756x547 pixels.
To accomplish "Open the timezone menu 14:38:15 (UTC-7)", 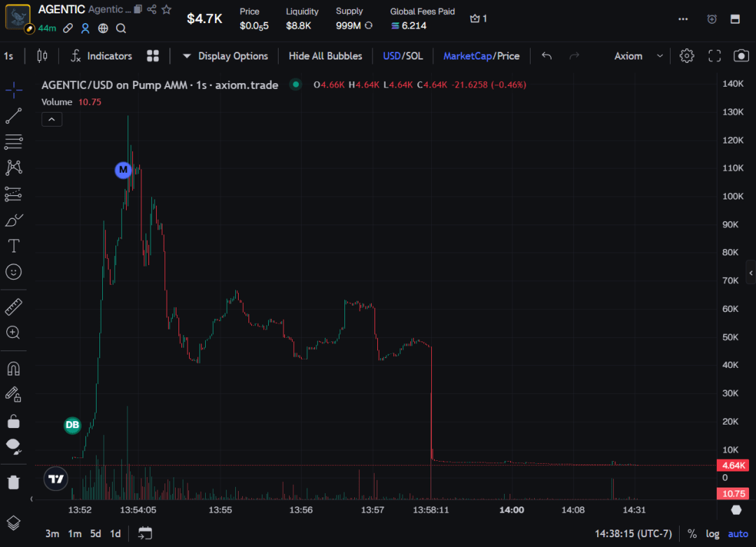I will [633, 534].
